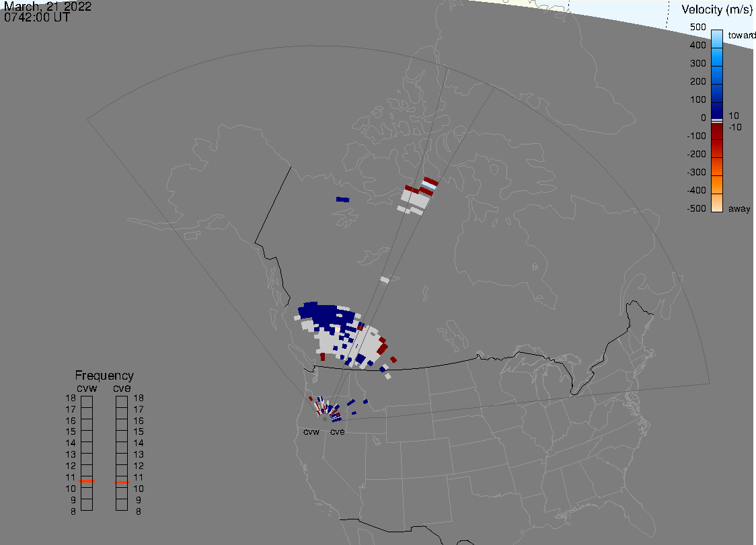The height and width of the screenshot is (545, 756).
Task: Click the red frequency marker on the cvw bar
Action: click(x=87, y=481)
